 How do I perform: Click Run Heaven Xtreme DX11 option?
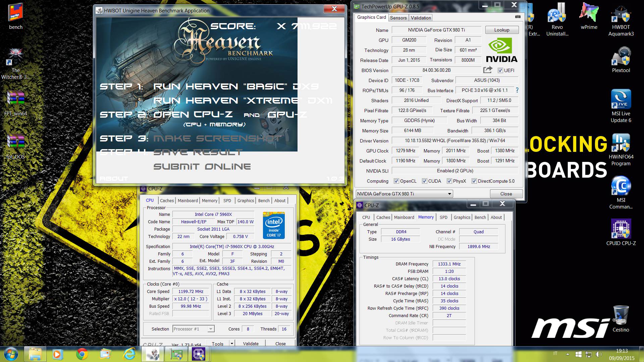click(243, 101)
